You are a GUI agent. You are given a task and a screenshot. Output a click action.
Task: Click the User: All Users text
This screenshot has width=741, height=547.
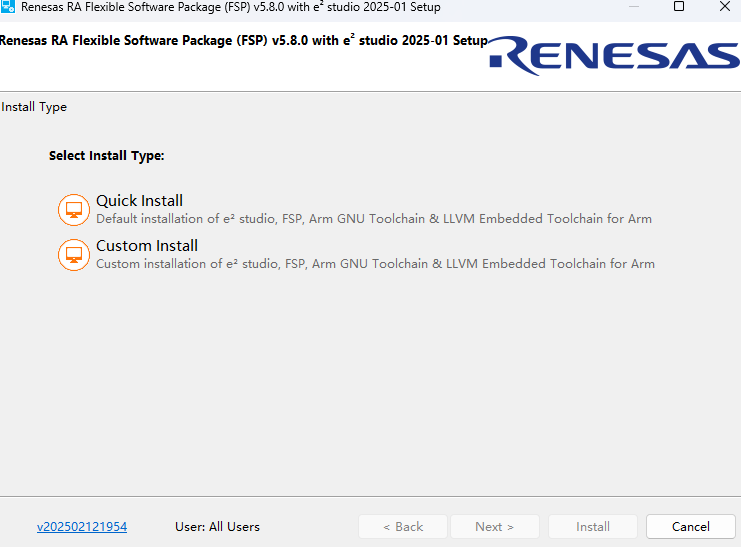[x=217, y=527]
